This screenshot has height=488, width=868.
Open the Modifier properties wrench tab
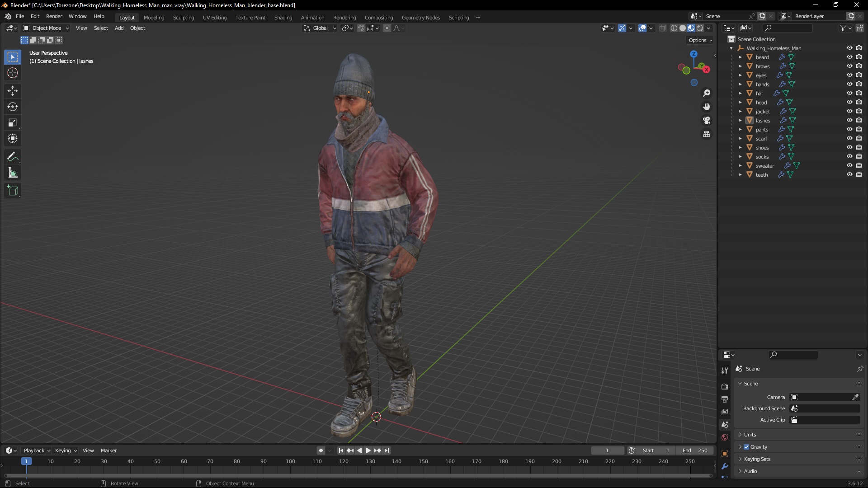pyautogui.click(x=725, y=466)
